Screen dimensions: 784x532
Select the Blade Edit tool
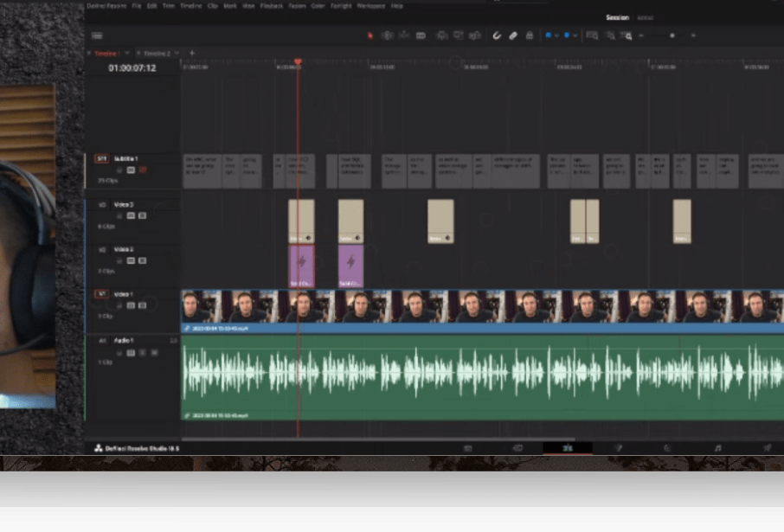click(421, 35)
